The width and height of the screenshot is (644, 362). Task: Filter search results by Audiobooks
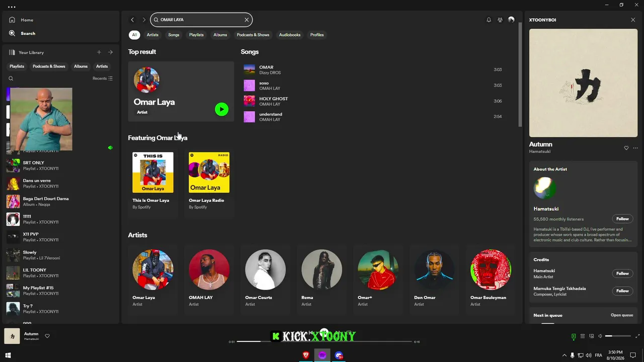point(290,35)
